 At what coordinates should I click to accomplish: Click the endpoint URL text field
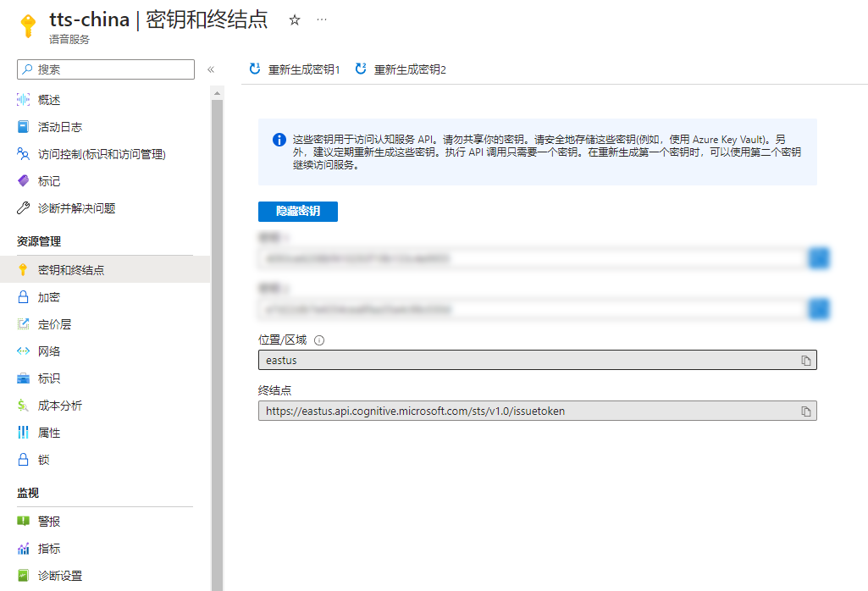525,411
